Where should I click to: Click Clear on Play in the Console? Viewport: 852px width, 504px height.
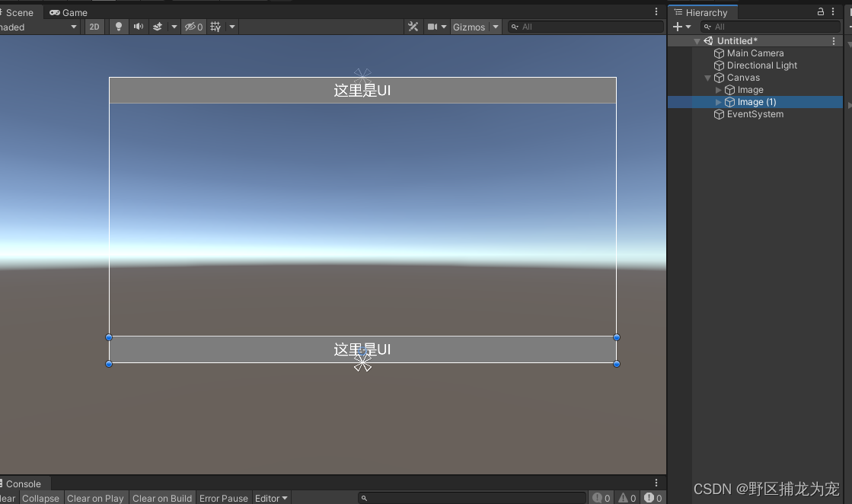pyautogui.click(x=95, y=498)
